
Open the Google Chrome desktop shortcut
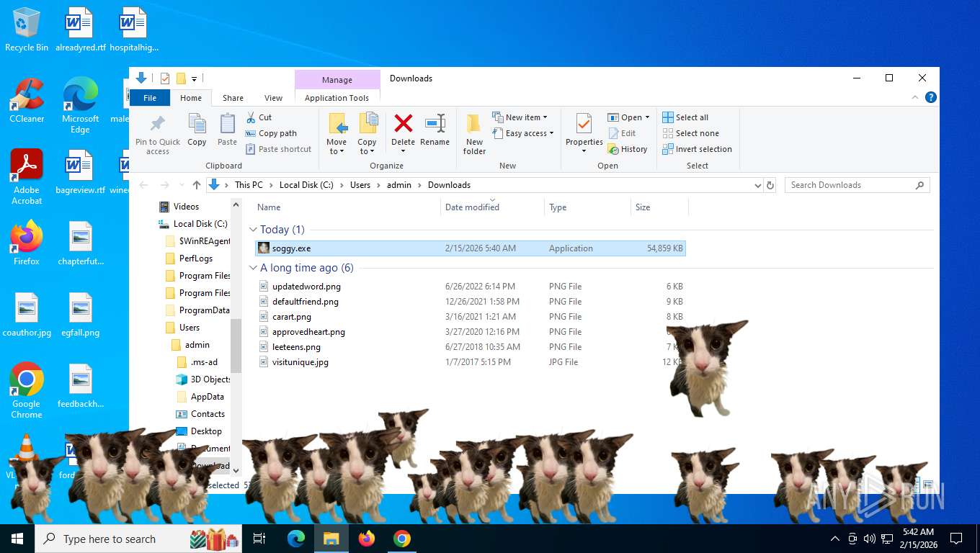pyautogui.click(x=27, y=390)
